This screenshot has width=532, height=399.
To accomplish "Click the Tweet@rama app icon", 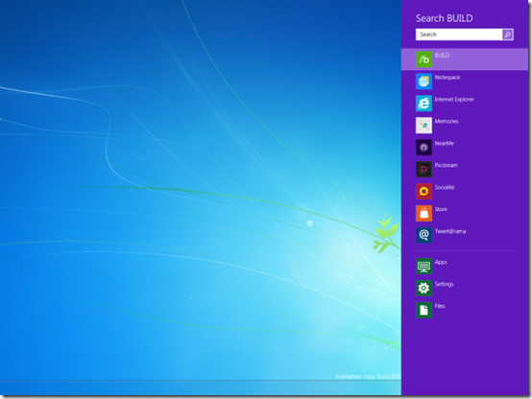I will (x=423, y=235).
